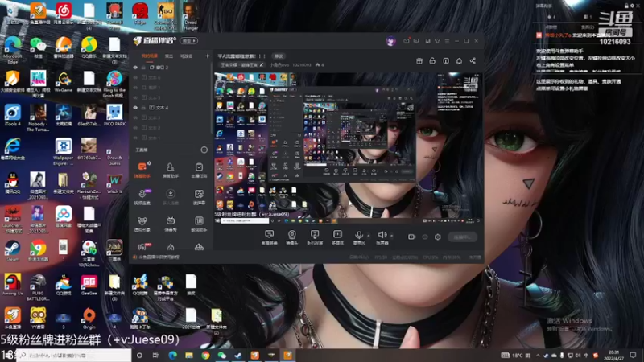Open the 多人连麦 multi-person link tool

coord(171,196)
